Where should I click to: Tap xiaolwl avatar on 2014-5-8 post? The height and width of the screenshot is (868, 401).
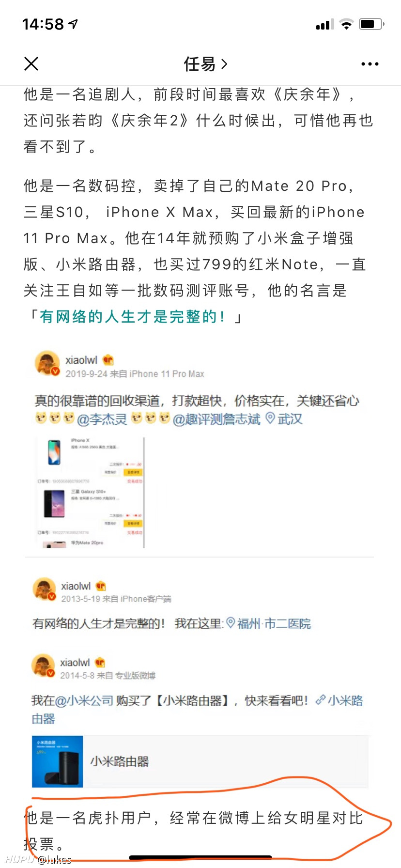(44, 666)
